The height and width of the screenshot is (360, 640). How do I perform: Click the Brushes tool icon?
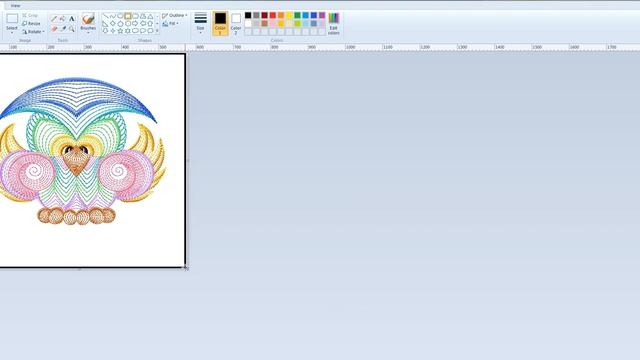pyautogui.click(x=88, y=19)
